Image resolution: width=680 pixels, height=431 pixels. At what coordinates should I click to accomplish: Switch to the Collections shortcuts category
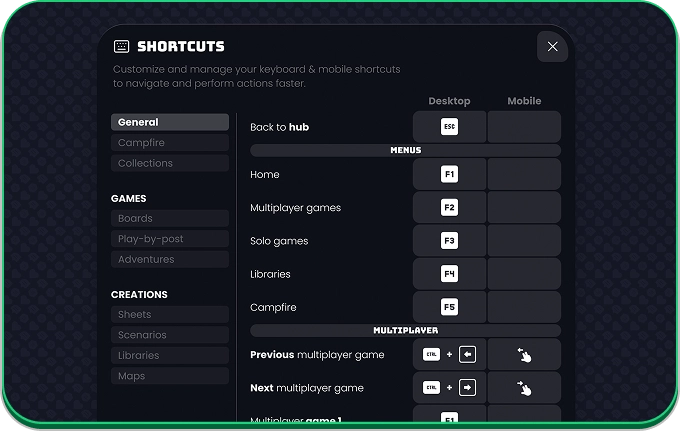click(170, 163)
